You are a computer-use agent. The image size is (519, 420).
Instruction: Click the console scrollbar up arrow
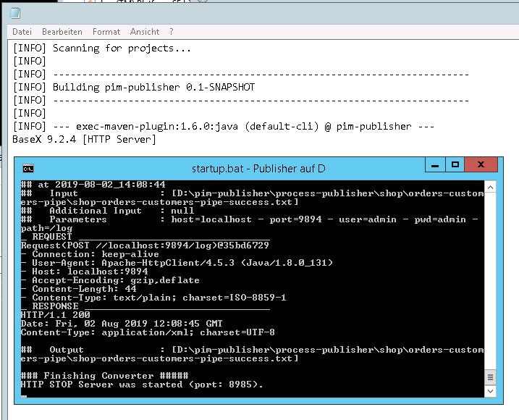click(x=491, y=187)
